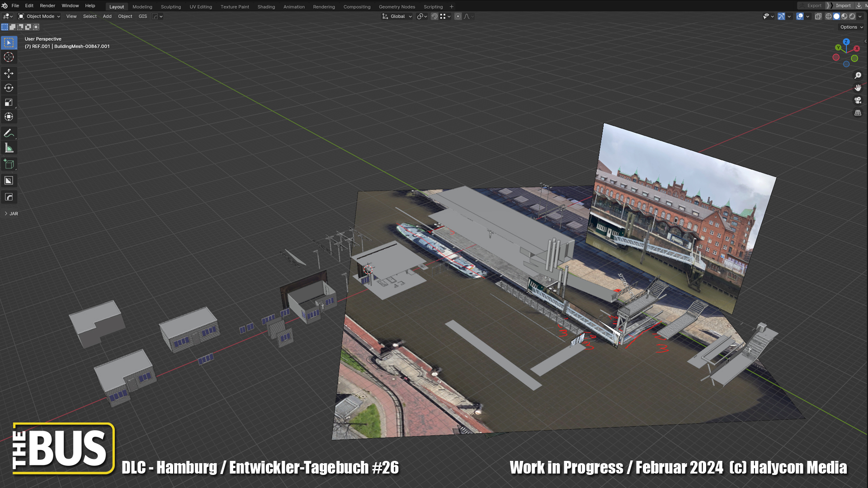This screenshot has width=868, height=488.
Task: Open the Render menu
Action: (x=47, y=6)
